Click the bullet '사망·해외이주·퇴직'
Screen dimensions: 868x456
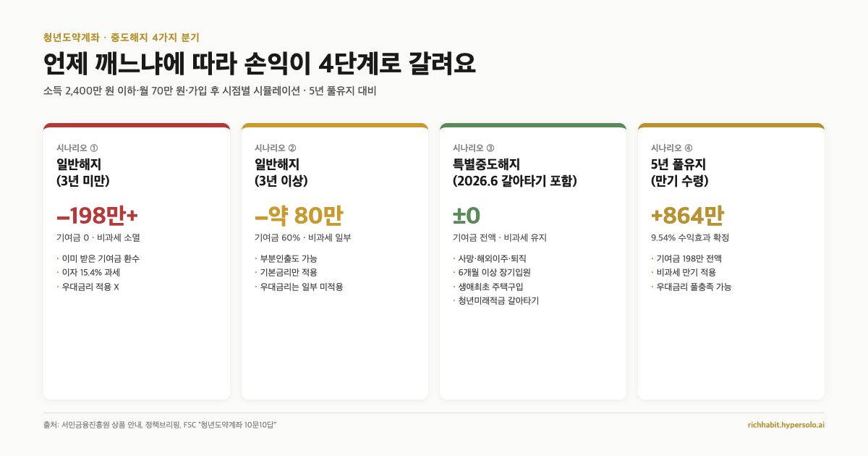[x=490, y=258]
